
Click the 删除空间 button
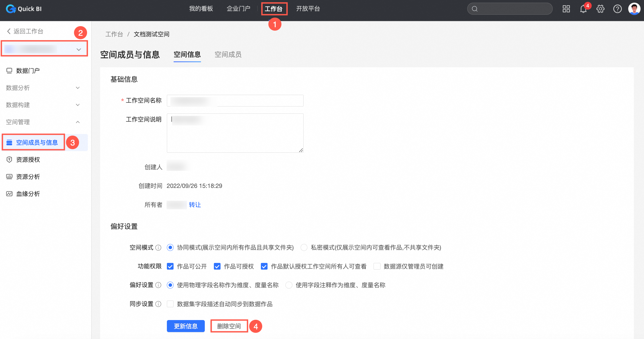click(x=229, y=326)
